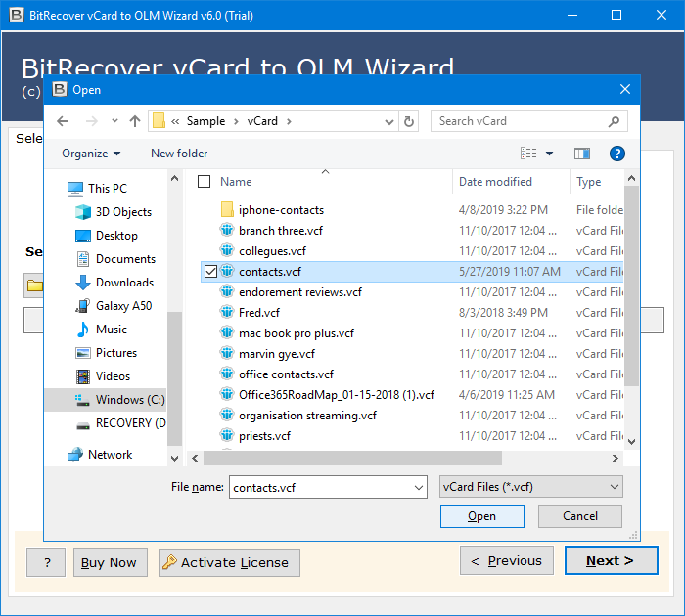Viewport: 685px width, 616px height.
Task: Click Sample in the address breadcrumb
Action: (x=205, y=121)
